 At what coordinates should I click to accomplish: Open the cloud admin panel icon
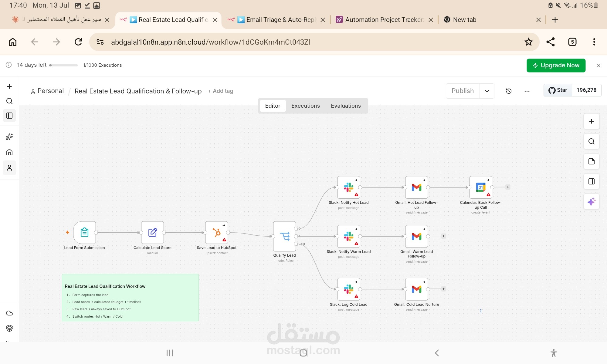point(9,313)
